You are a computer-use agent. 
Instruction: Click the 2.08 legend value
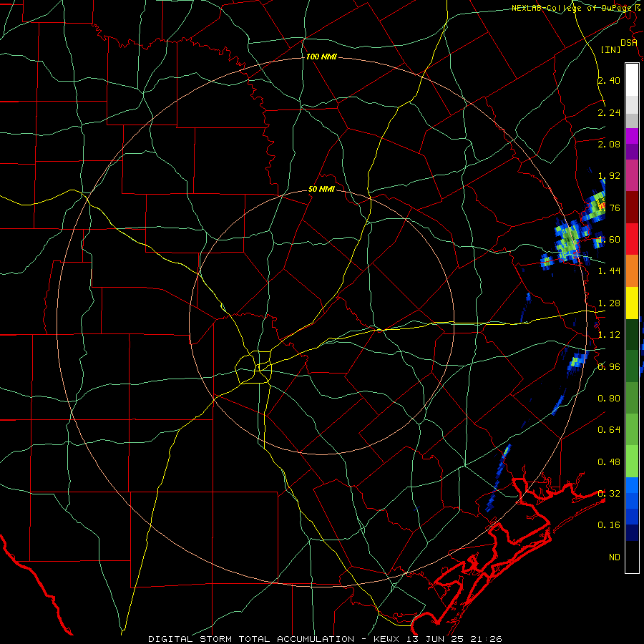(609, 144)
